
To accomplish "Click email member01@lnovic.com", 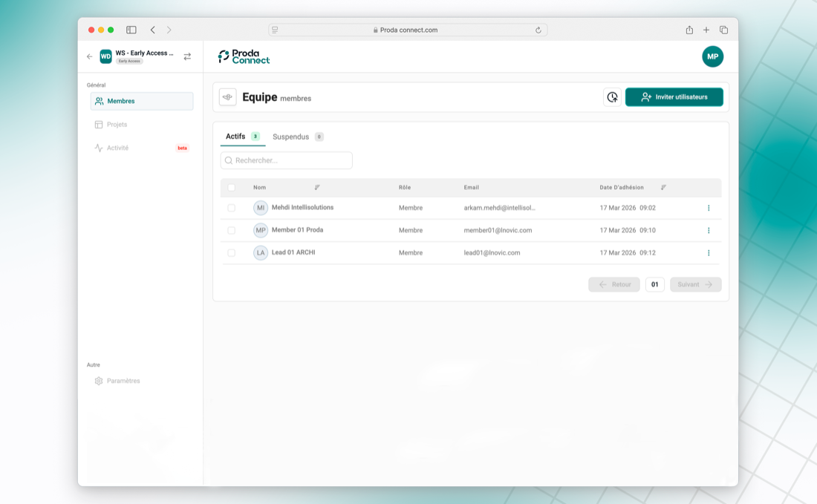I will pyautogui.click(x=498, y=230).
